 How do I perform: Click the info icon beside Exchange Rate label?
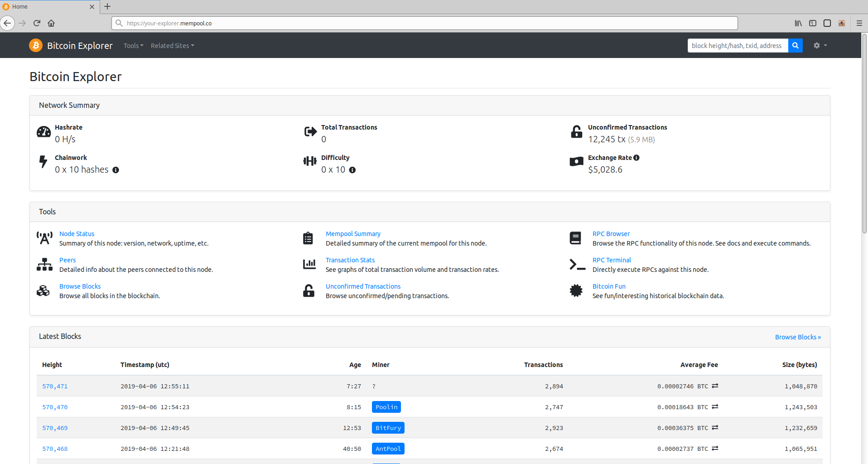point(637,158)
